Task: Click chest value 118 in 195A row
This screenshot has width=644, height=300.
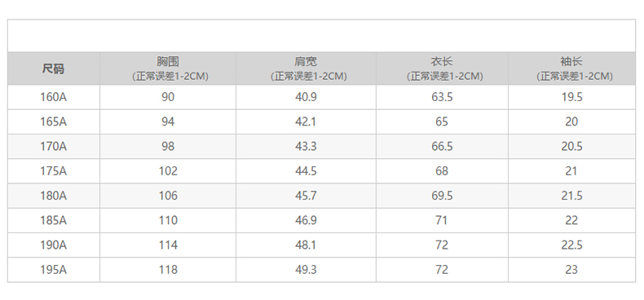Action: (x=168, y=270)
